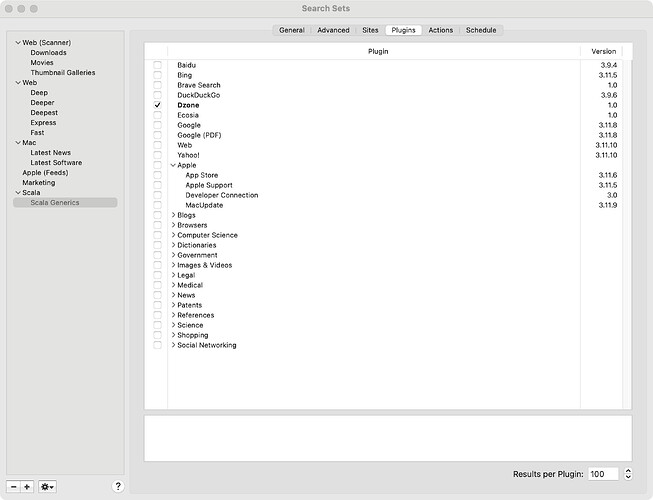
Task: Select Latest Software search set
Action: tap(56, 162)
